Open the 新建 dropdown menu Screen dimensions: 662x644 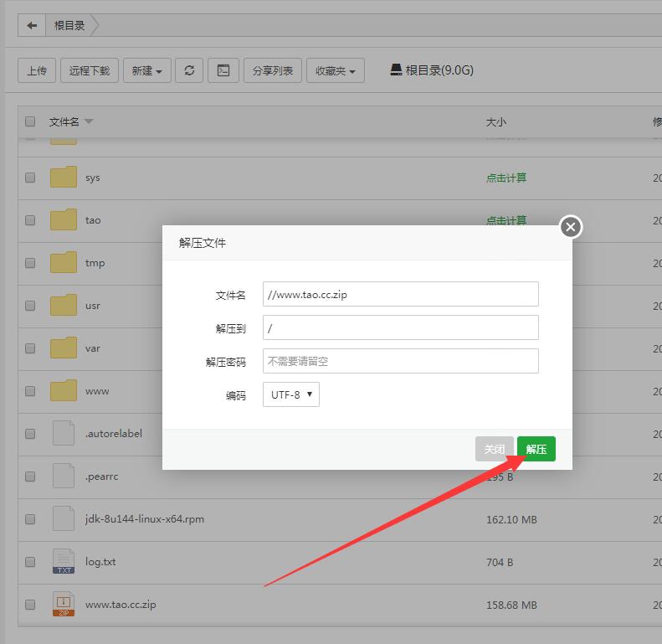[x=147, y=71]
